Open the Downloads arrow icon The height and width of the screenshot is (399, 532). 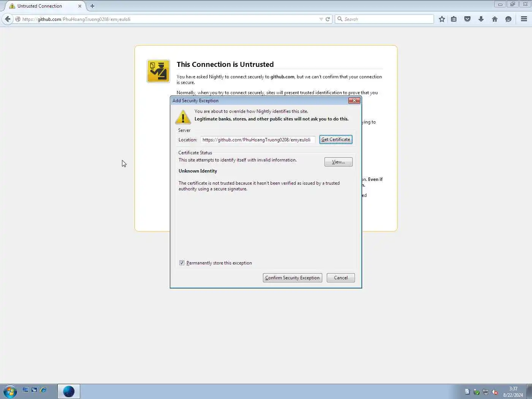coord(481,19)
